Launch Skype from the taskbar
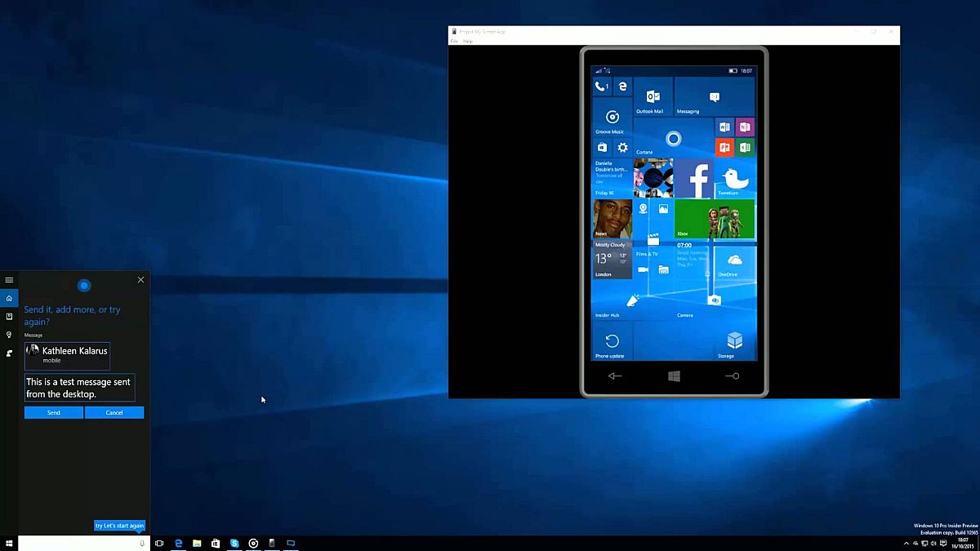This screenshot has width=980, height=551. click(x=234, y=543)
